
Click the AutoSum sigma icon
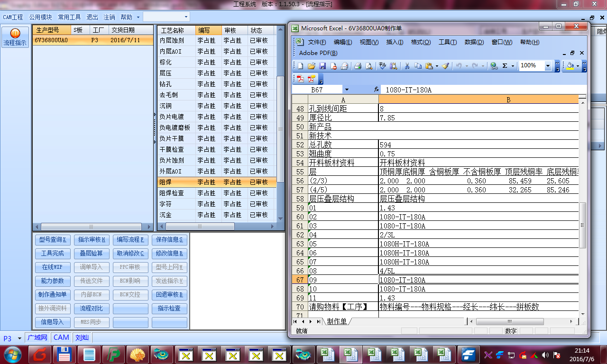click(x=505, y=66)
